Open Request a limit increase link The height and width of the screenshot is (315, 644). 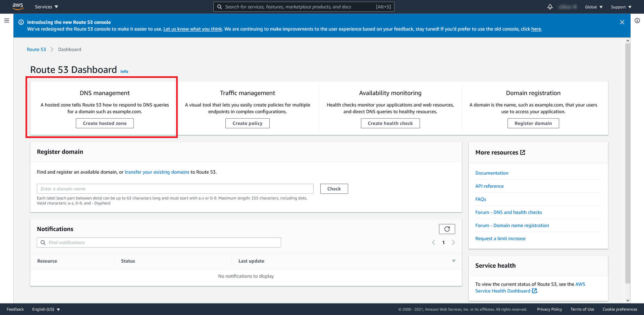500,238
